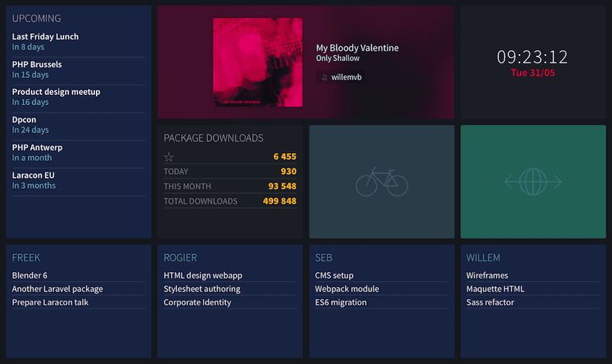612x364 pixels.
Task: Select the Another Laravel package task
Action: [x=57, y=289]
